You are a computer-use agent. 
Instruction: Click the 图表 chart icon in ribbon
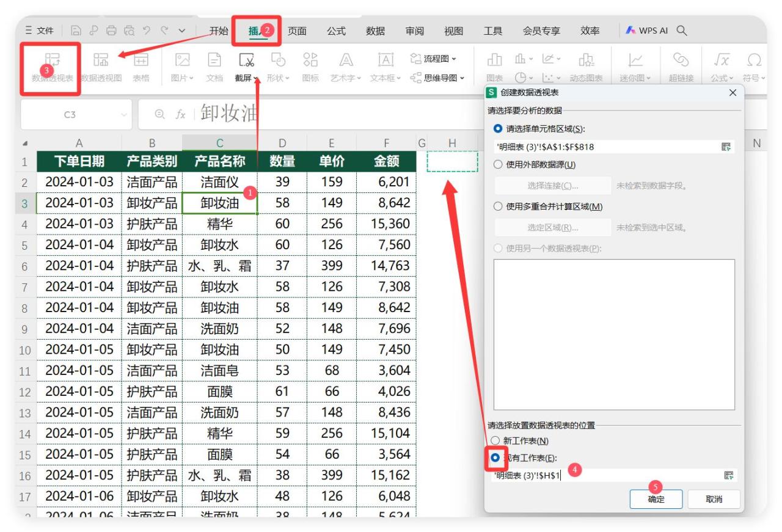pos(494,60)
